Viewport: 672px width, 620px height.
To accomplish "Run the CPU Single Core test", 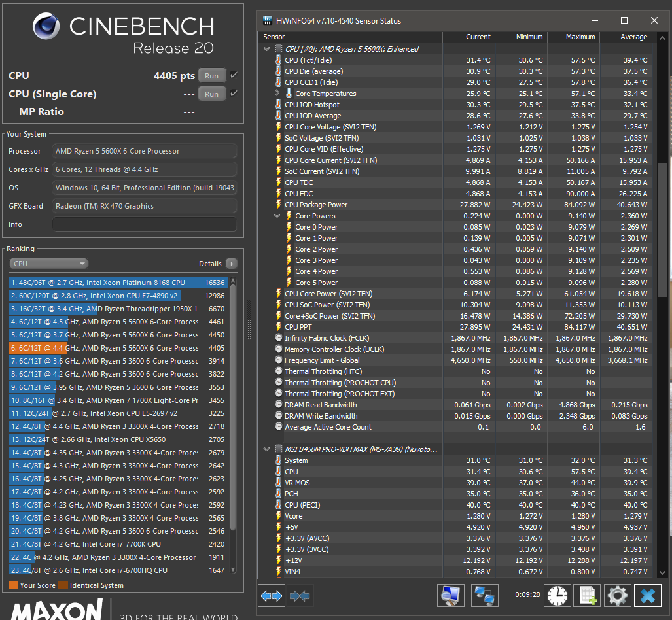I will click(212, 94).
